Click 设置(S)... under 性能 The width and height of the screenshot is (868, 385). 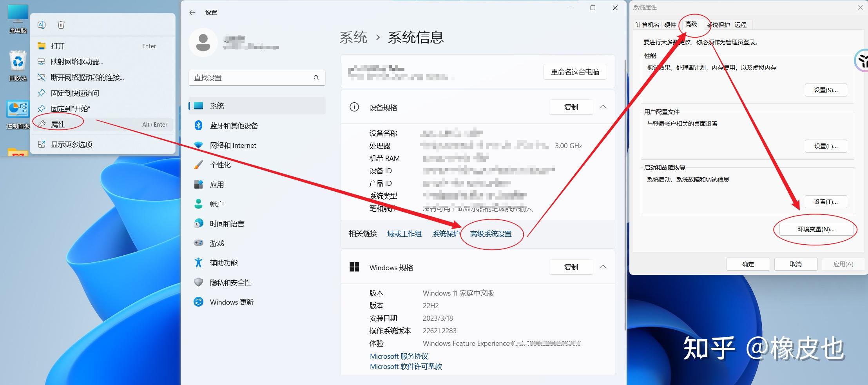click(x=826, y=90)
